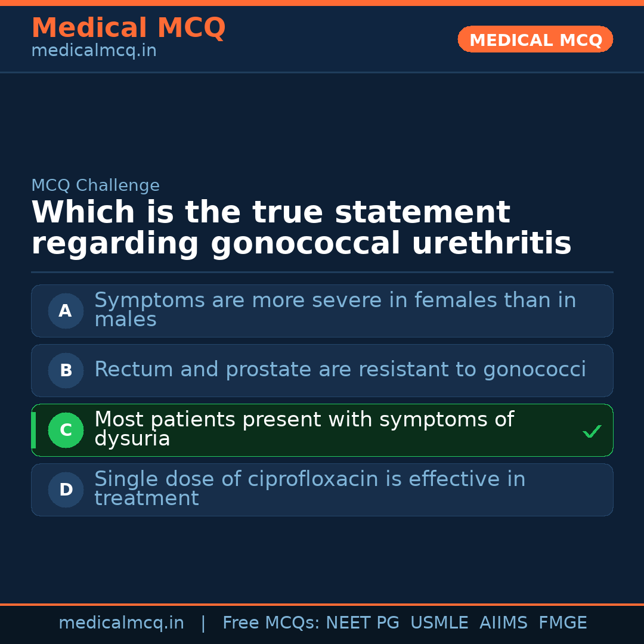Click the green checkmark on option C
This screenshot has height=644, width=644.
(x=592, y=431)
